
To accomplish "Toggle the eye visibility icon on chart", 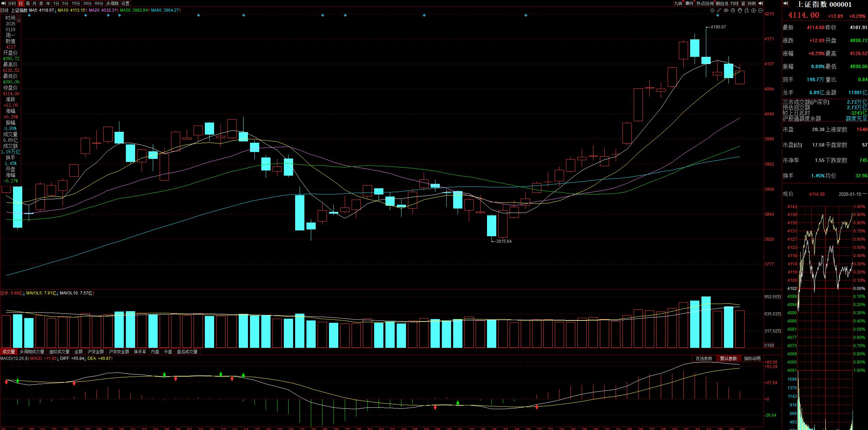I will coord(726,11).
